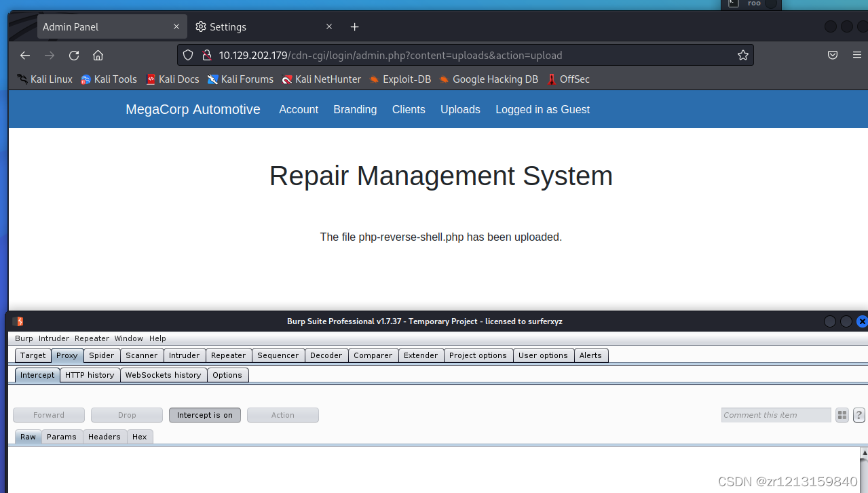The image size is (868, 493).
Task: Select the Raw message view tab
Action: tap(28, 437)
